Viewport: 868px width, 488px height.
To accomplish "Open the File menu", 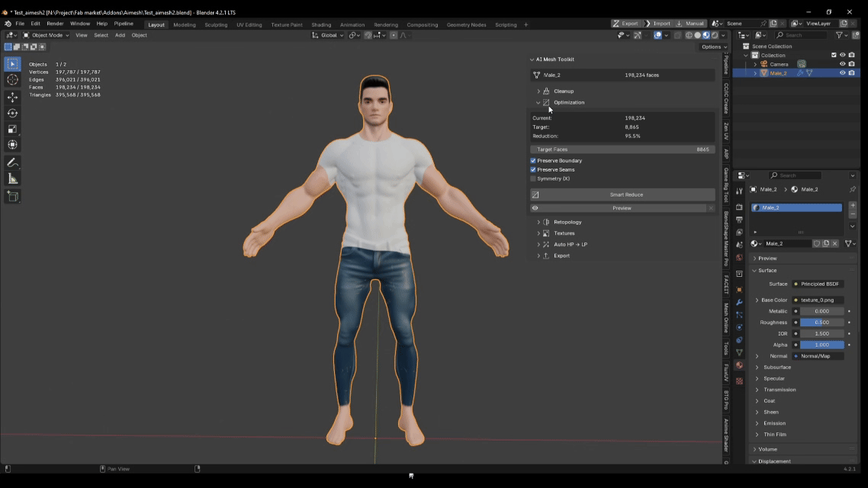I will tap(20, 24).
